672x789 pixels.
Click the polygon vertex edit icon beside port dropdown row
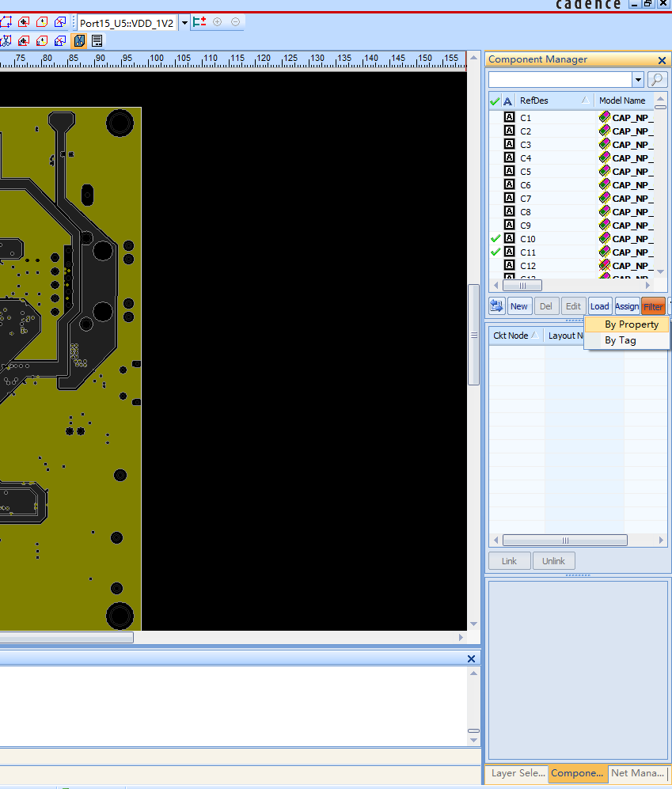click(6, 22)
